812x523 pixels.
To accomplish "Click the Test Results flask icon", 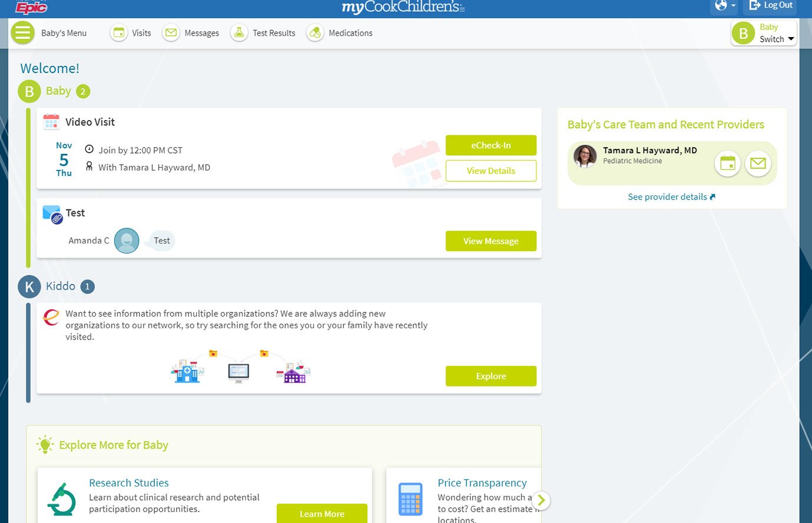I will point(239,33).
